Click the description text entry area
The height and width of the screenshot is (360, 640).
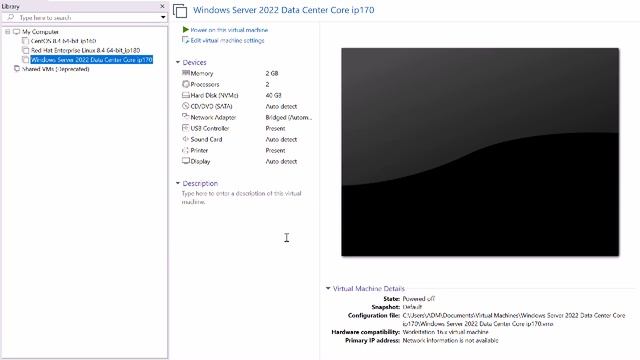click(242, 198)
